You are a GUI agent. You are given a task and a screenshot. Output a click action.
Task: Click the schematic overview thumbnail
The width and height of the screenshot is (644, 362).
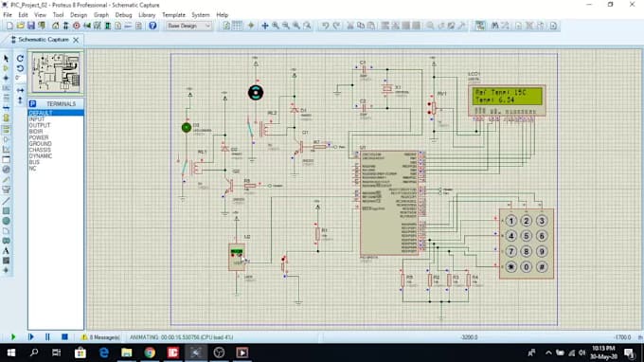tap(56, 73)
